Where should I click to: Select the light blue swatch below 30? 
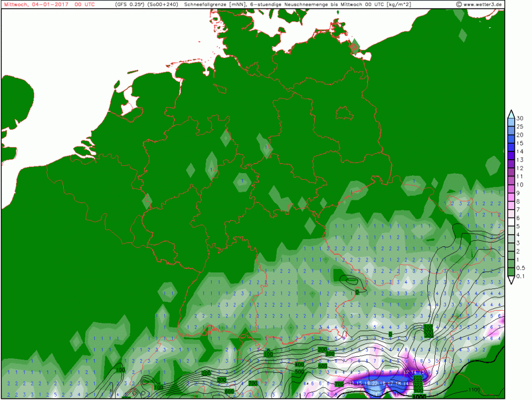pos(511,122)
